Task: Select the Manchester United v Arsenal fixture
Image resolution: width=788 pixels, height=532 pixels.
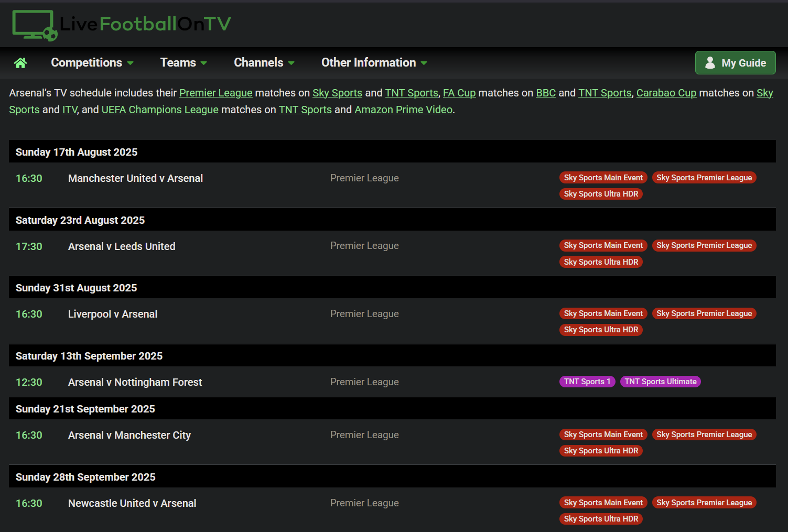Action: 135,178
